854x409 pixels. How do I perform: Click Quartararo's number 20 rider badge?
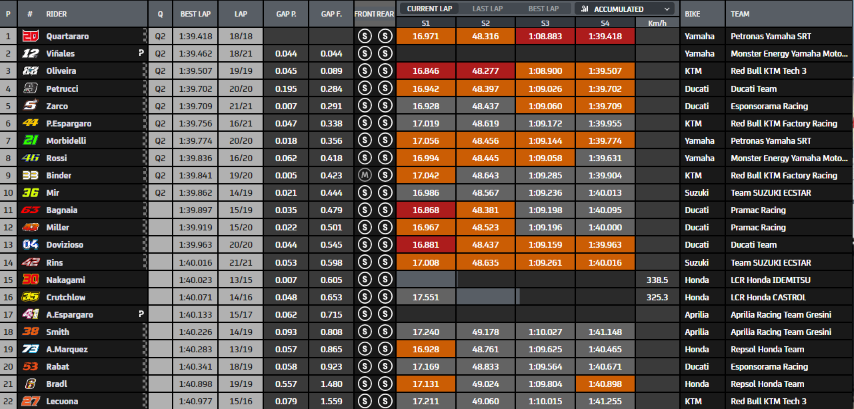click(x=30, y=36)
